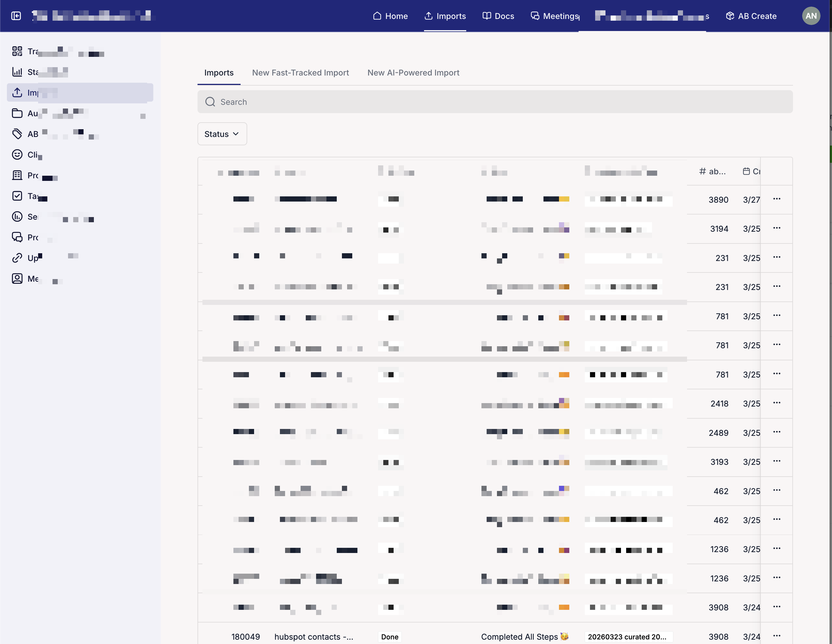Image resolution: width=832 pixels, height=644 pixels.
Task: Click the sidebar chain-link icon
Action: click(17, 258)
